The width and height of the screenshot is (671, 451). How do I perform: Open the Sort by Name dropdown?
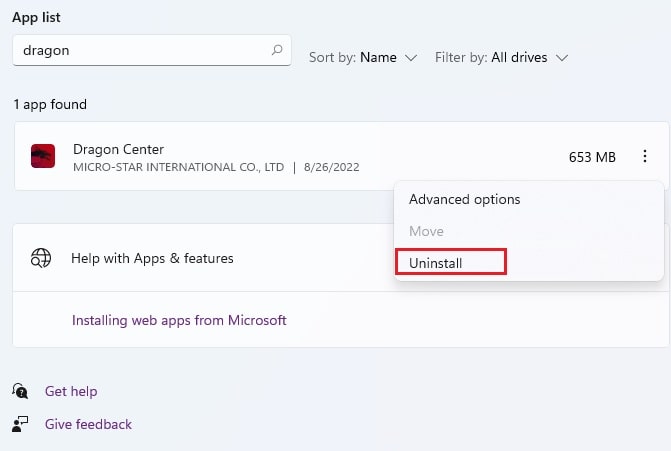(x=363, y=57)
